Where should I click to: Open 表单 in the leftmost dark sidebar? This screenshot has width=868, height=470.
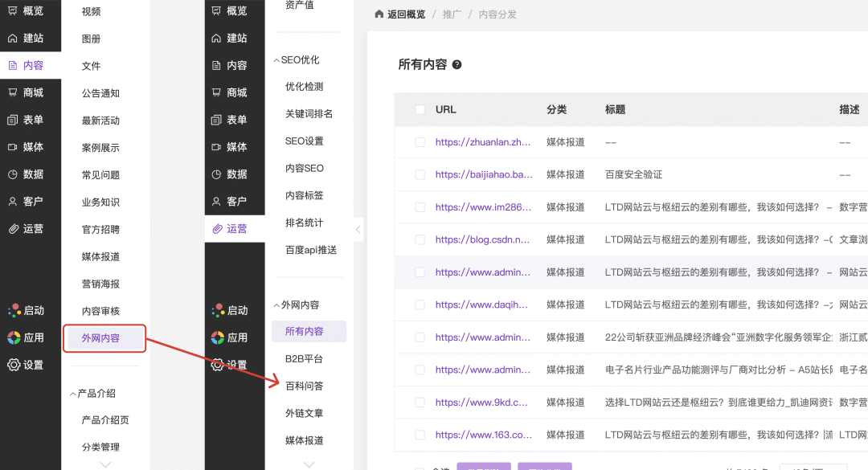point(26,120)
